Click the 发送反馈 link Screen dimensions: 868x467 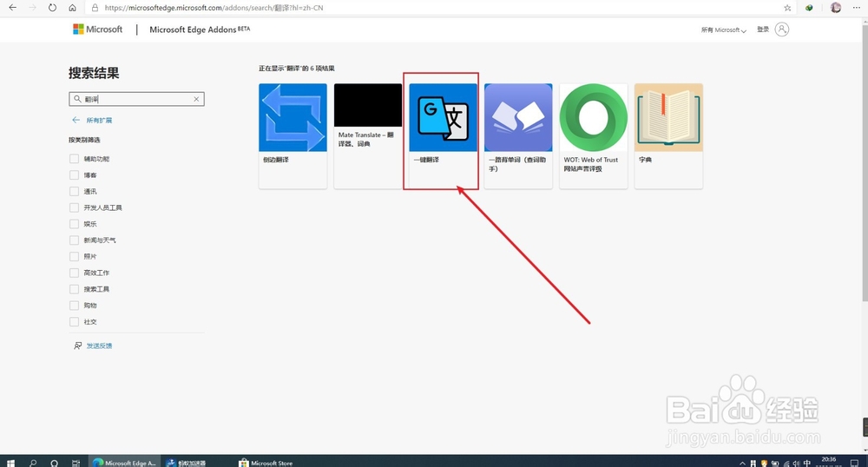click(99, 345)
